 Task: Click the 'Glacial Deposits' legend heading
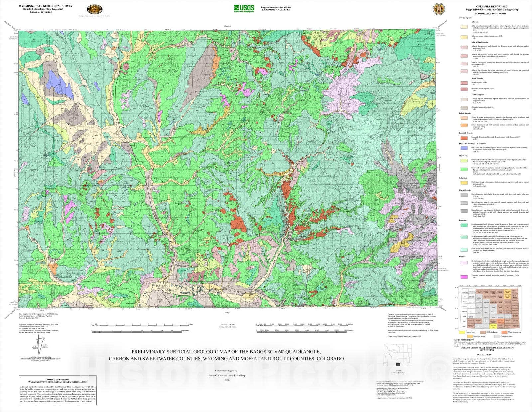[465, 190]
